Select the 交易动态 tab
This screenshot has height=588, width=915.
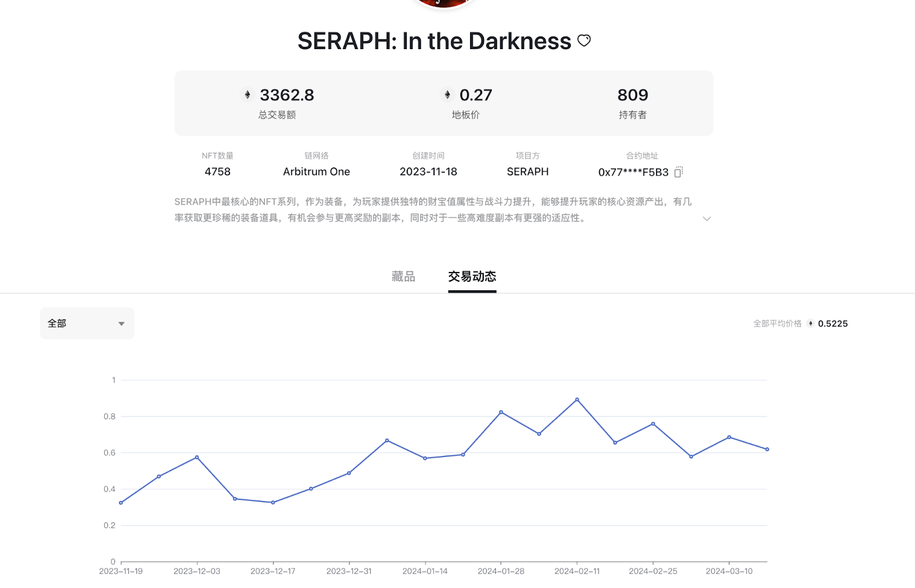click(472, 277)
